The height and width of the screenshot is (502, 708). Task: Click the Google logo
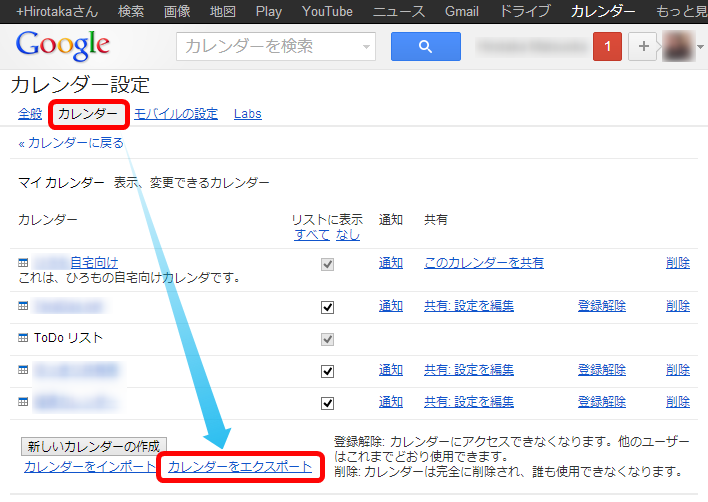tap(63, 45)
